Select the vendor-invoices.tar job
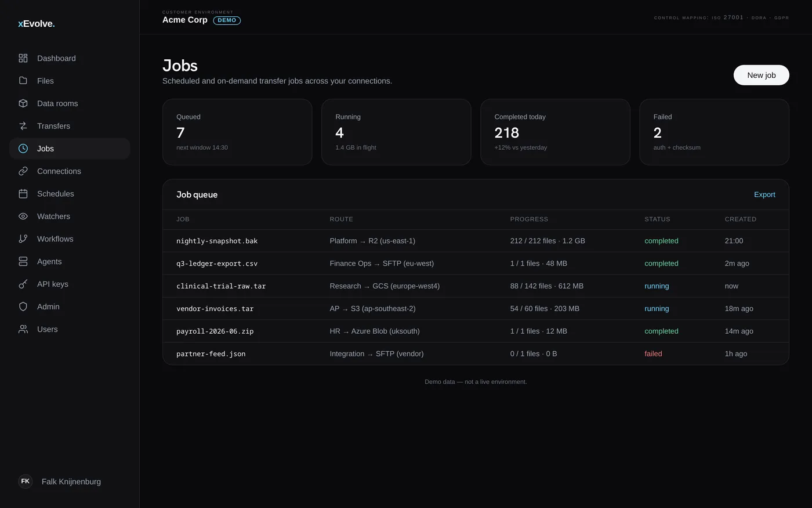This screenshot has height=508, width=812. click(476, 309)
